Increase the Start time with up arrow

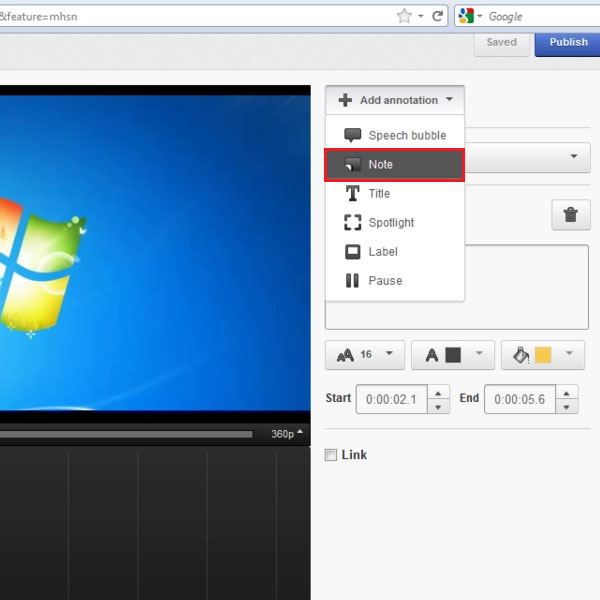[438, 393]
